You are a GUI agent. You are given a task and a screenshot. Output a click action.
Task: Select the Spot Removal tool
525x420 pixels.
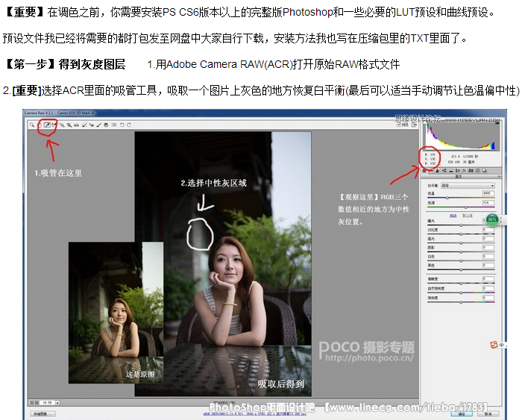pyautogui.click(x=84, y=125)
